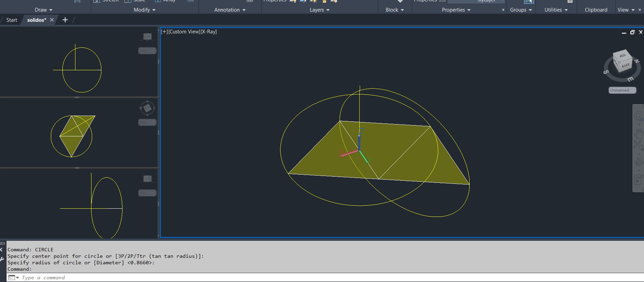Open the X-Ray visual style control
Viewport: 644px width, 282px height.
coord(209,32)
